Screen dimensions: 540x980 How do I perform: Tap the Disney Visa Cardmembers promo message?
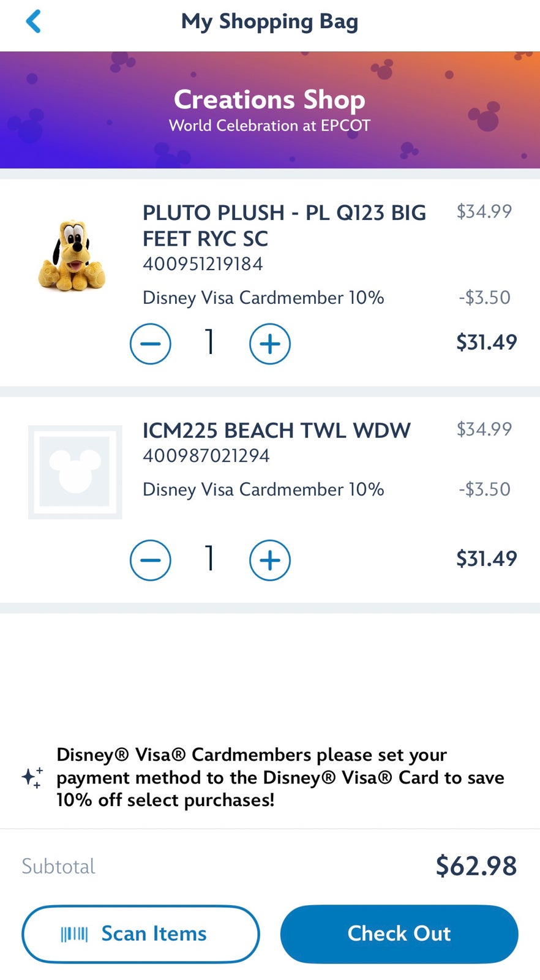pos(280,777)
